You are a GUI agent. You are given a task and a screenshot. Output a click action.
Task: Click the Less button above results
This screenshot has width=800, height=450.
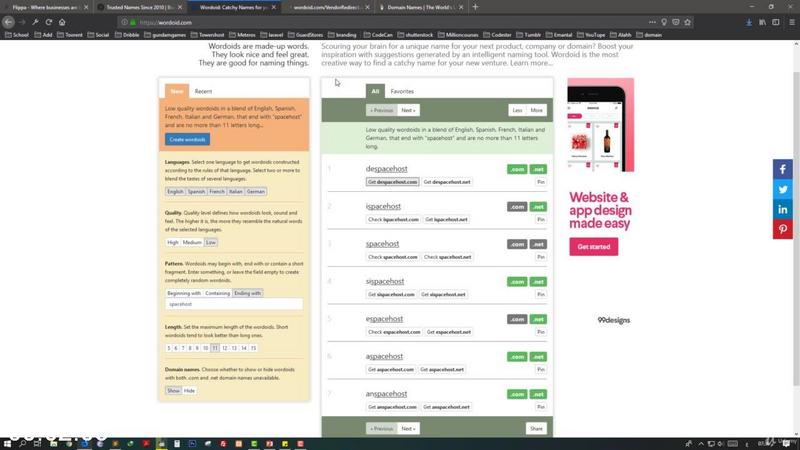click(x=517, y=110)
